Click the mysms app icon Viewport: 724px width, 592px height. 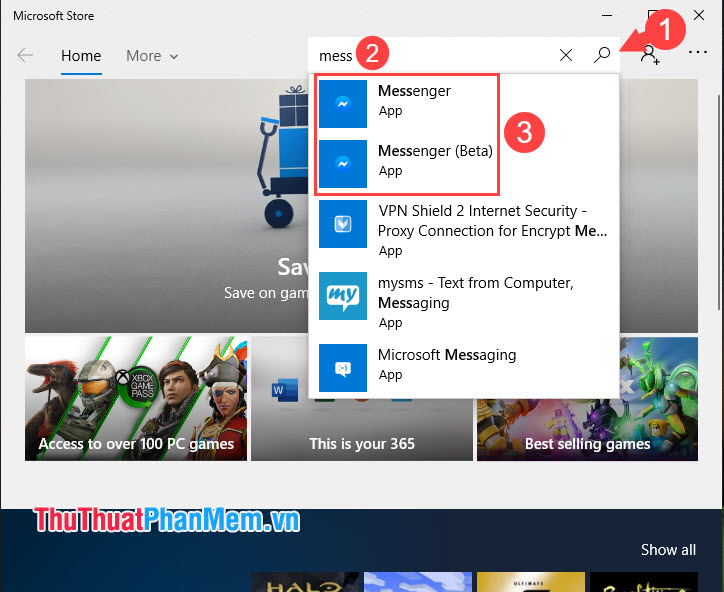coord(343,296)
